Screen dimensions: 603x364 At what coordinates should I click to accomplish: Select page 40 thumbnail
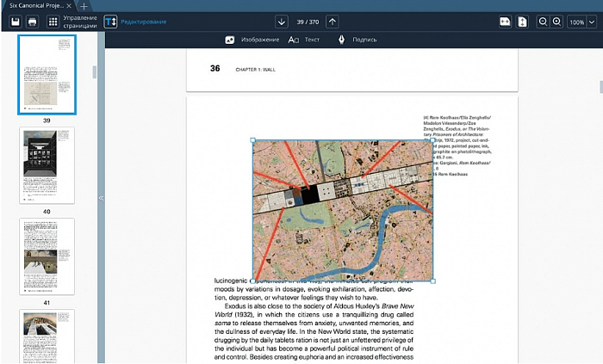(x=47, y=165)
